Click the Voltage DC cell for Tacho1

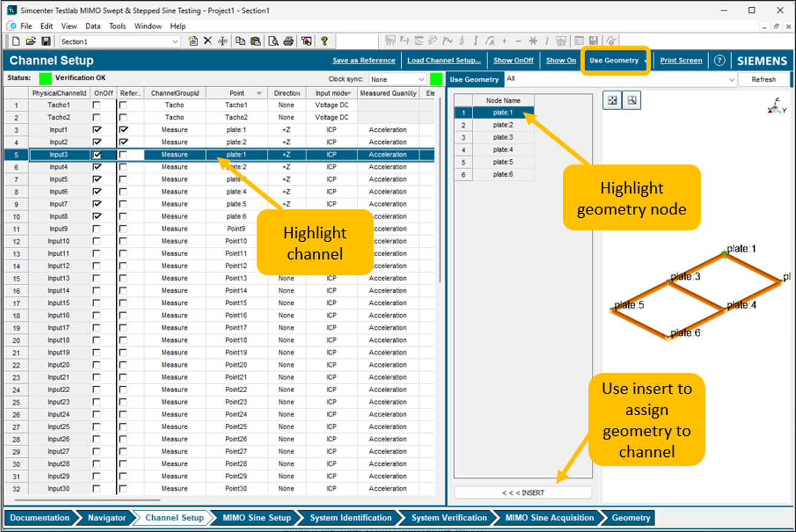coord(331,105)
